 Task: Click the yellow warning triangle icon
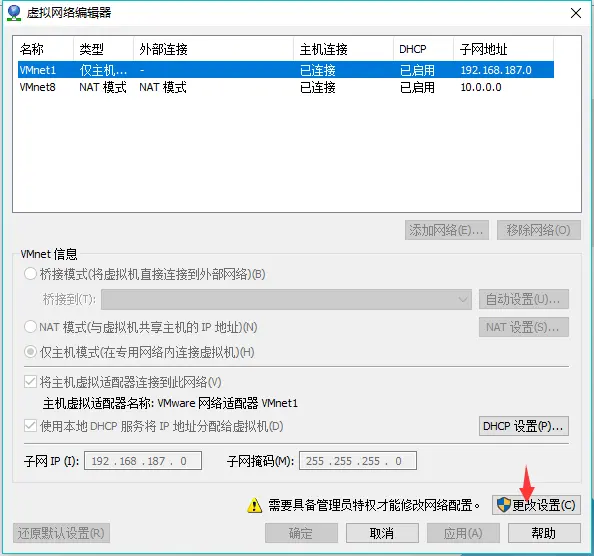pyautogui.click(x=254, y=505)
